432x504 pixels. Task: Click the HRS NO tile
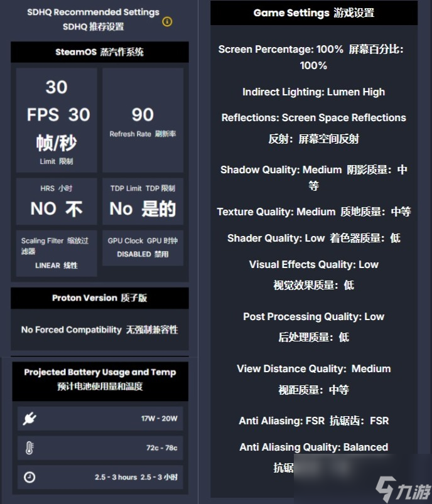(x=57, y=201)
